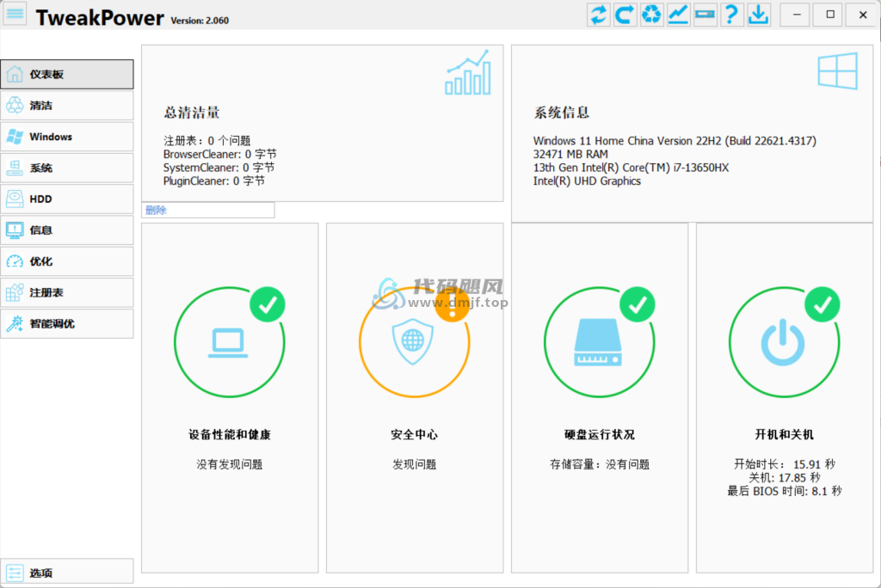The width and height of the screenshot is (881, 588).
Task: Open the hamburger menu button
Action: tap(15, 14)
